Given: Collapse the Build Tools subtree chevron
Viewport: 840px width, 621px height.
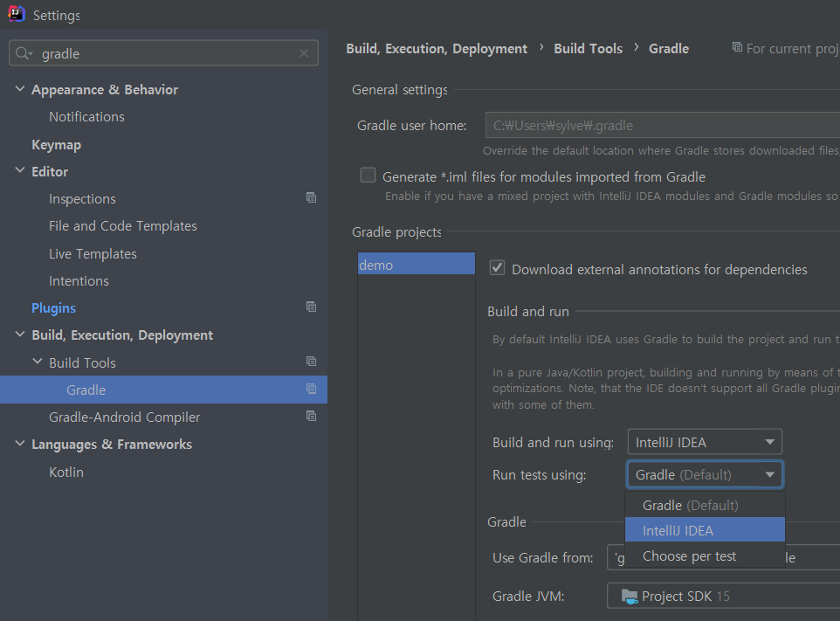Looking at the screenshot, I should pos(38,362).
